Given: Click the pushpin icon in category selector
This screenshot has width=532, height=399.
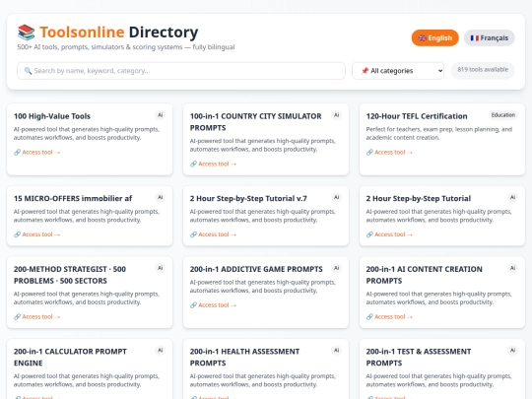Looking at the screenshot, I should pyautogui.click(x=365, y=71).
